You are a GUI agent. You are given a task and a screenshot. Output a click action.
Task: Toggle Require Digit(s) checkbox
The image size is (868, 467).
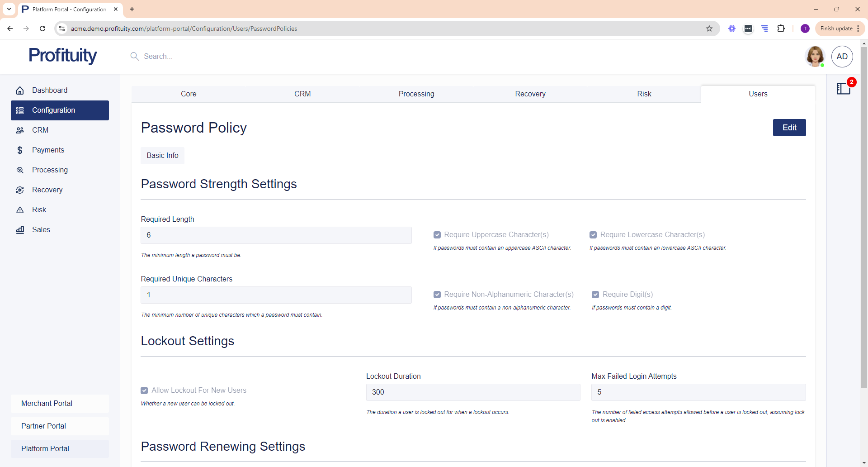click(595, 295)
